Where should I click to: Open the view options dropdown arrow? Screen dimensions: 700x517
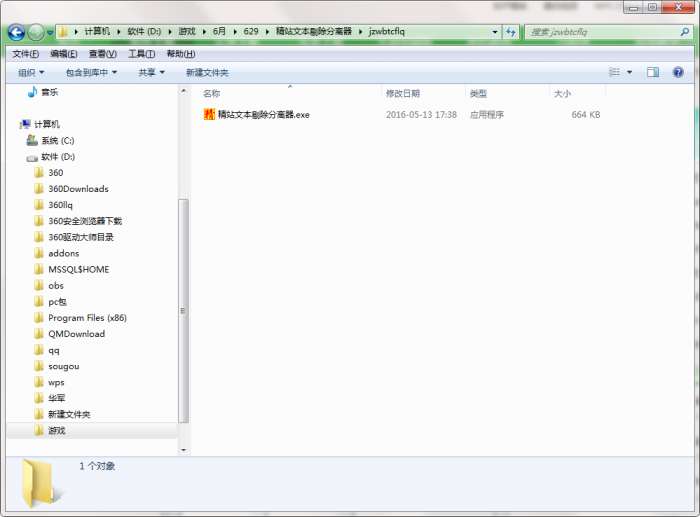(x=629, y=72)
